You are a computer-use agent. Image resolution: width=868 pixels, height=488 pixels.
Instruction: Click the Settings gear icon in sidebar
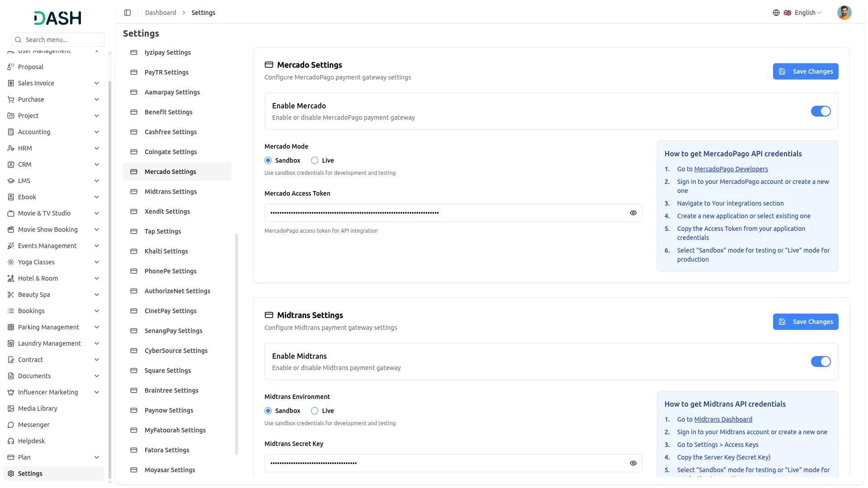(x=11, y=474)
